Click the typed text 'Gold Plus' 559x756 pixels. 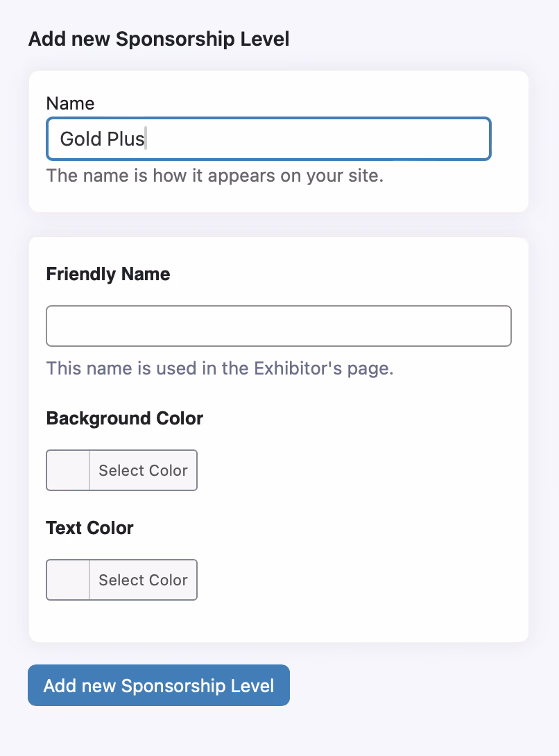coord(102,139)
